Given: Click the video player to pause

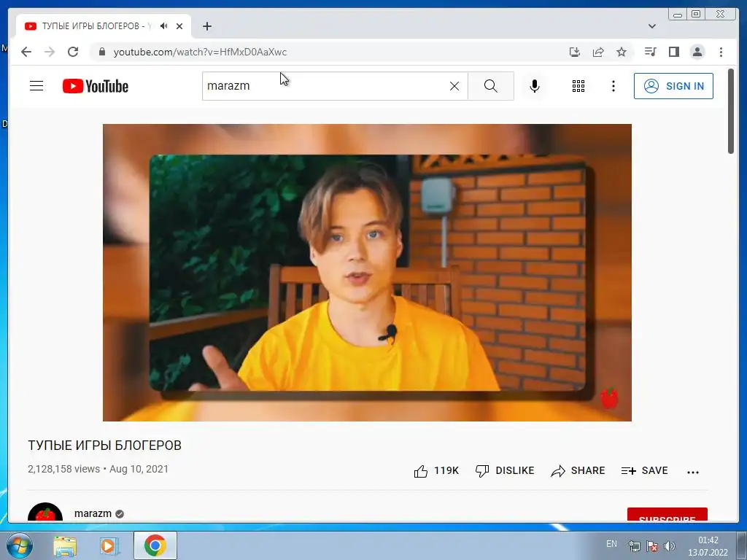Looking at the screenshot, I should pos(367,273).
